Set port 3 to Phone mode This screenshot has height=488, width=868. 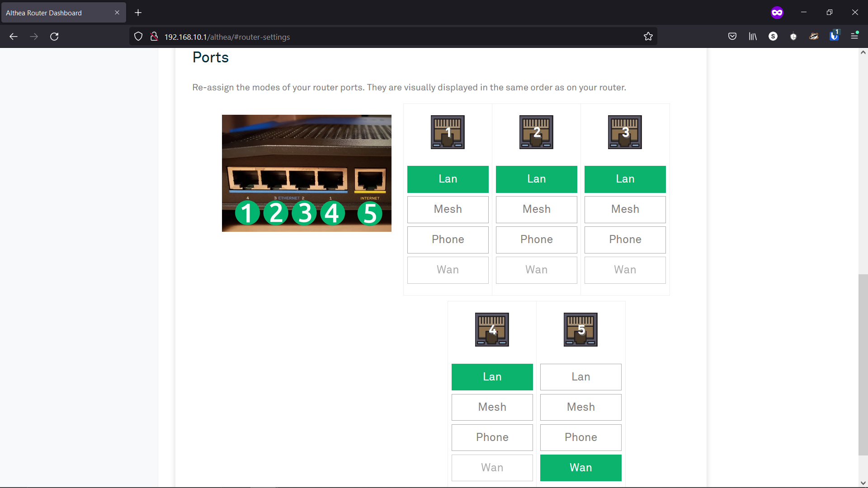[625, 240]
